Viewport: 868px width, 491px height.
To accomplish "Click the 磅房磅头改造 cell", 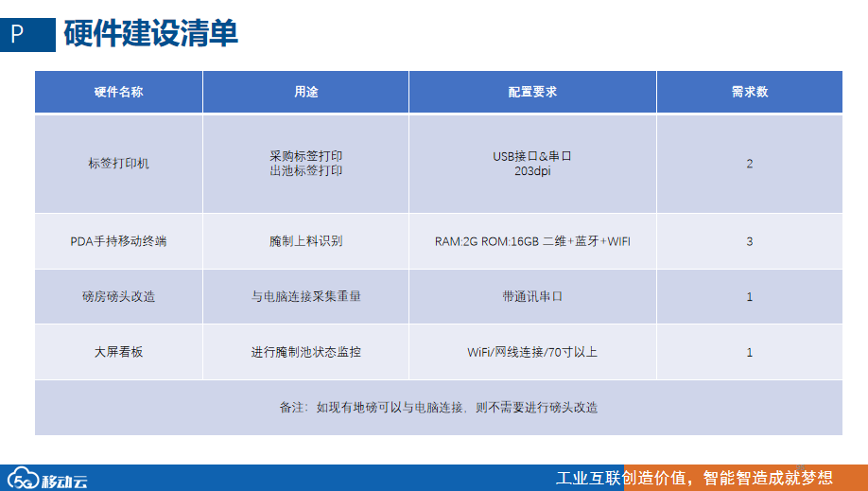I will click(x=118, y=296).
